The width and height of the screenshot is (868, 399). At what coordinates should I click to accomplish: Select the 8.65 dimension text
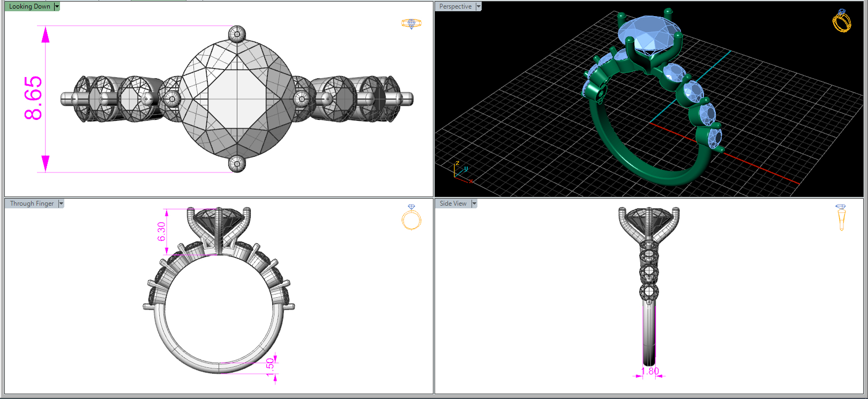[x=33, y=98]
